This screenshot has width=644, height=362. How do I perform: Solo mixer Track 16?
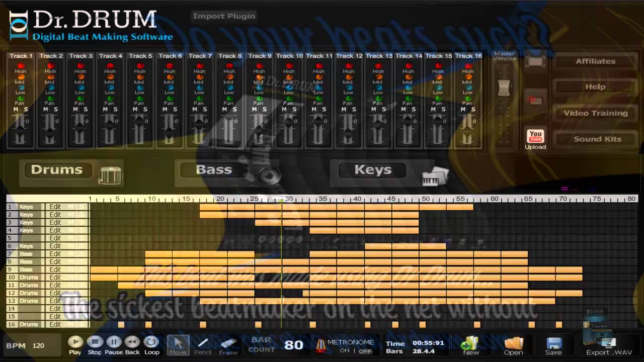[x=473, y=110]
